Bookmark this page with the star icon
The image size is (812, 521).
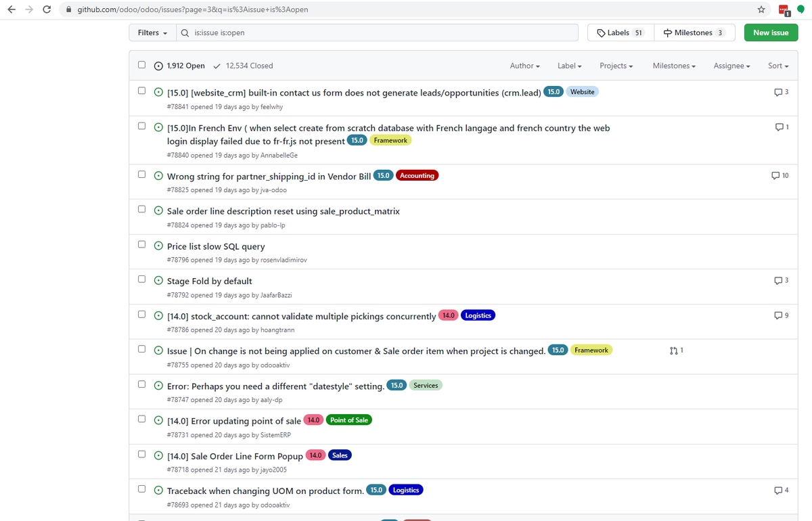(x=761, y=9)
